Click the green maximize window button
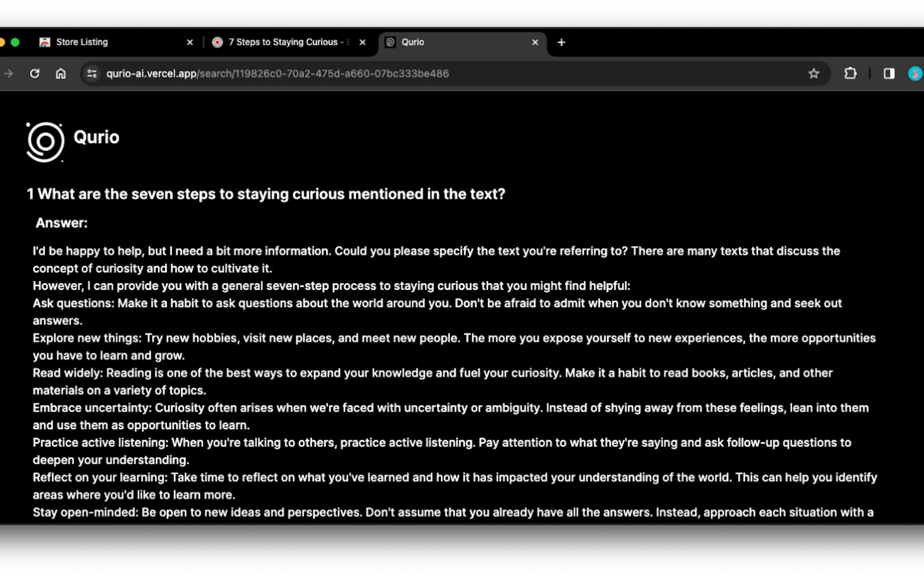This screenshot has height=578, width=924. pos(15,43)
